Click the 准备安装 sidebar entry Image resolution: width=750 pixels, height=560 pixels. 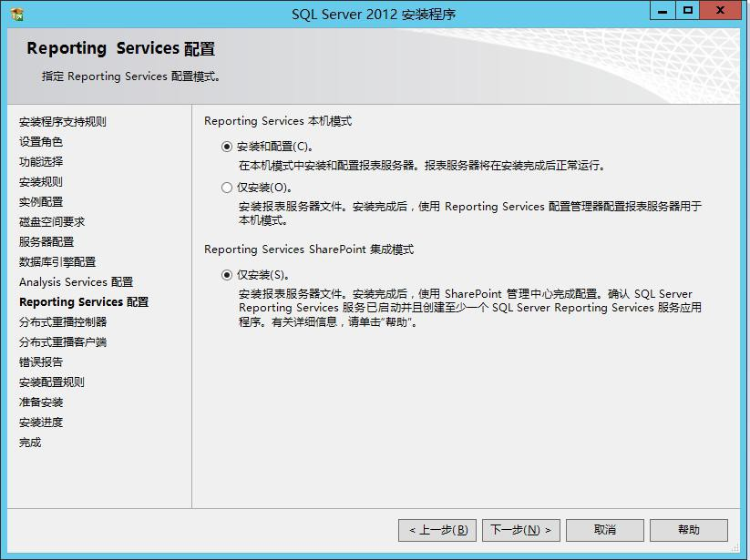tap(41, 402)
